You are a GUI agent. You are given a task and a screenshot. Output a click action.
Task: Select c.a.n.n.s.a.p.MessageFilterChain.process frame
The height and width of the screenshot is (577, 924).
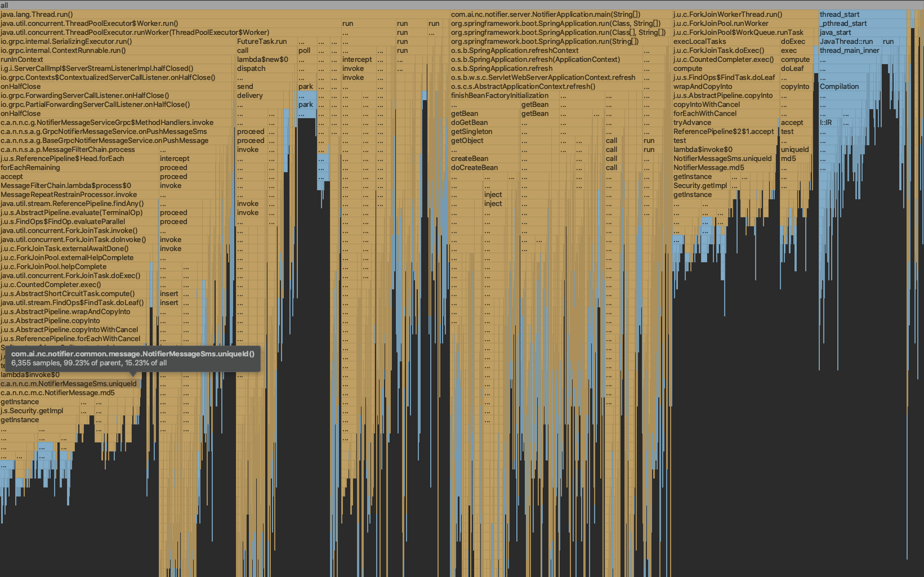(79, 149)
